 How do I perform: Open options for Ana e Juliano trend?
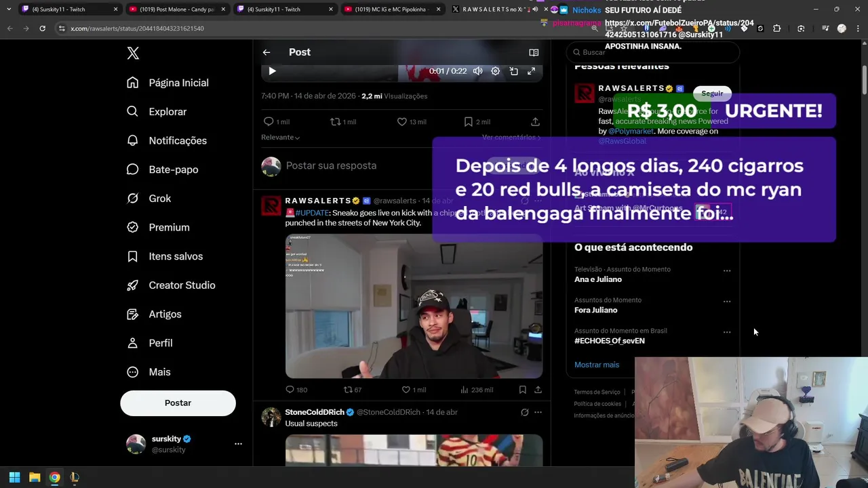coord(727,270)
